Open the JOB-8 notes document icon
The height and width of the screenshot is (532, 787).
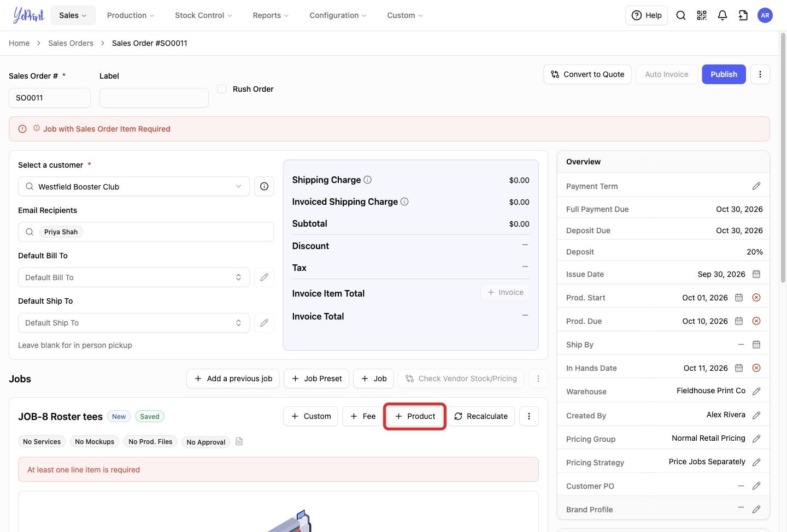[x=239, y=441]
